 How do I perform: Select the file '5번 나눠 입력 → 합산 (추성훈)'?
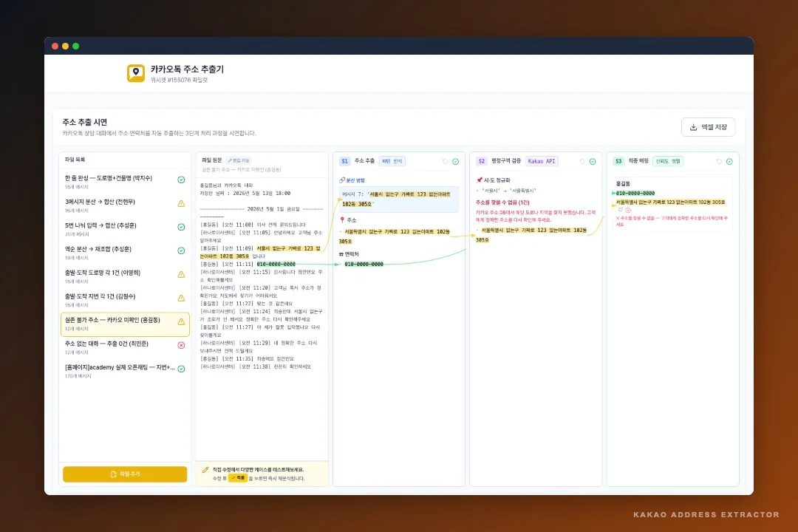(x=125, y=229)
